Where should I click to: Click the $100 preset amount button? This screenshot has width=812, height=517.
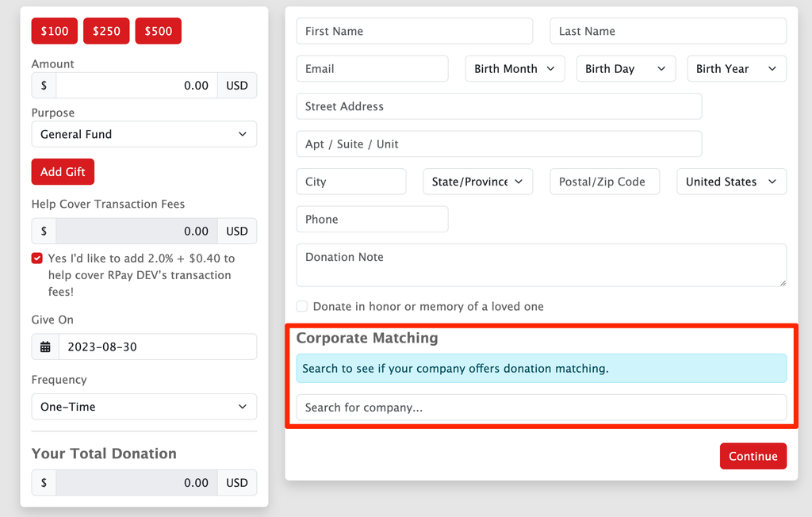coord(55,31)
